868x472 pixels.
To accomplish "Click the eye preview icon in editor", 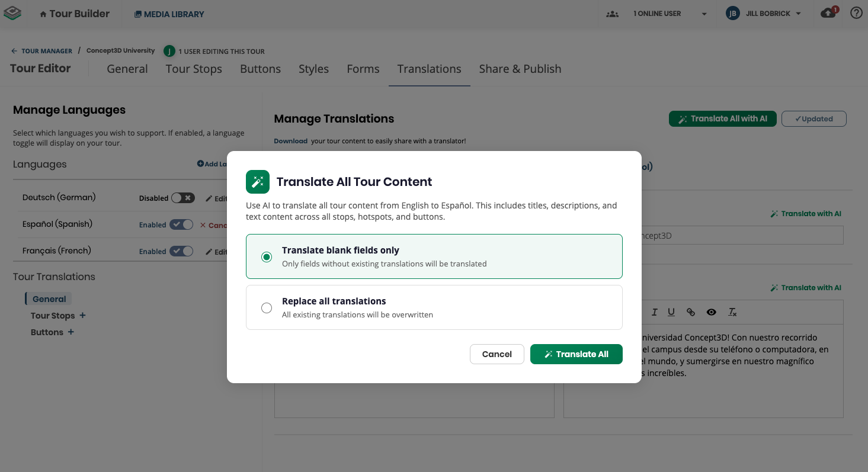I will [711, 312].
